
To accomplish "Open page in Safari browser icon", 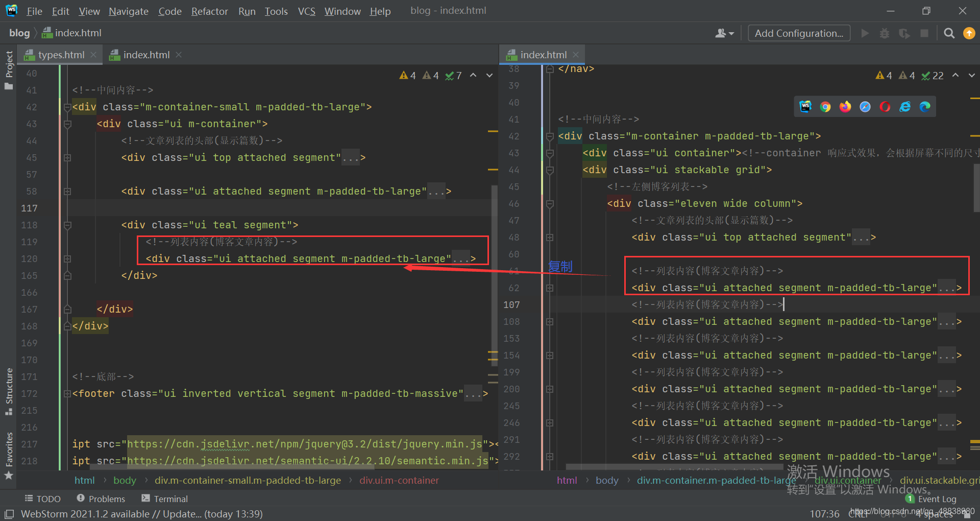I will click(x=865, y=106).
